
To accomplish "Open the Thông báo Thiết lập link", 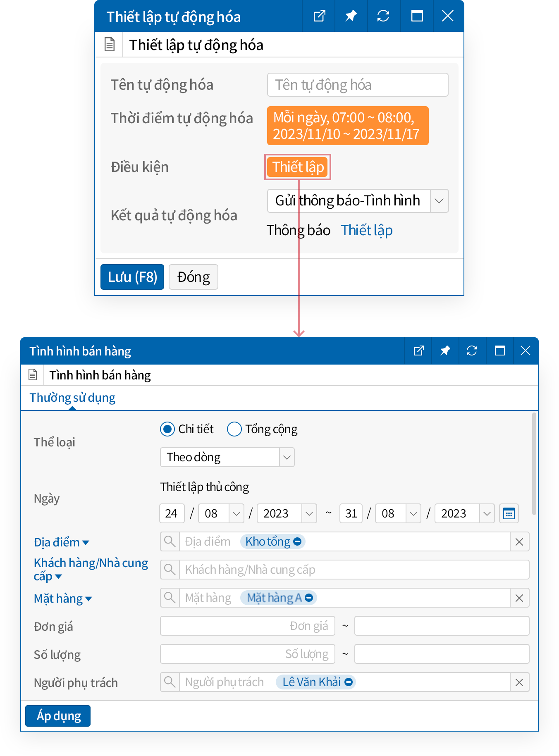I will [366, 230].
